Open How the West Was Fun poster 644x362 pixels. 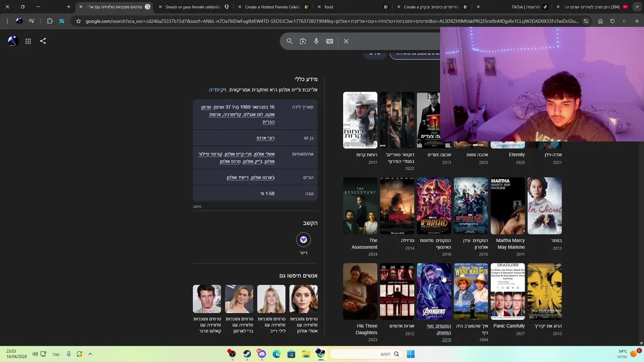pos(471,291)
